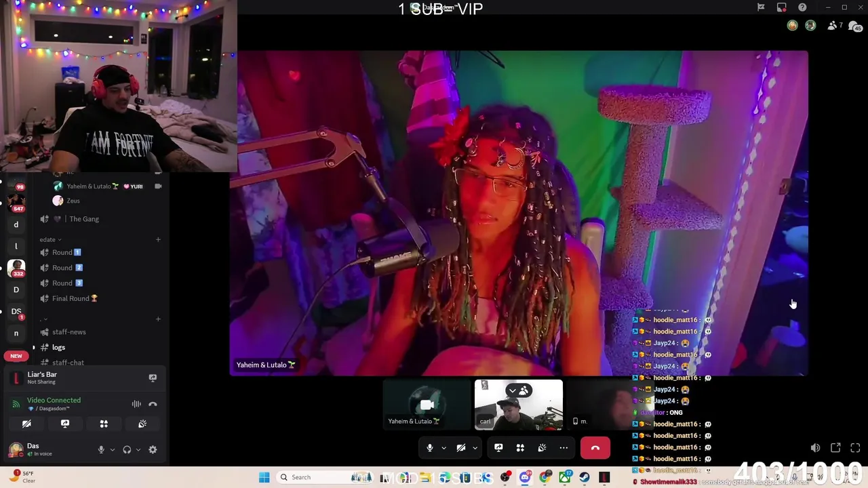
Task: Open User Settings gear
Action: pos(153,449)
